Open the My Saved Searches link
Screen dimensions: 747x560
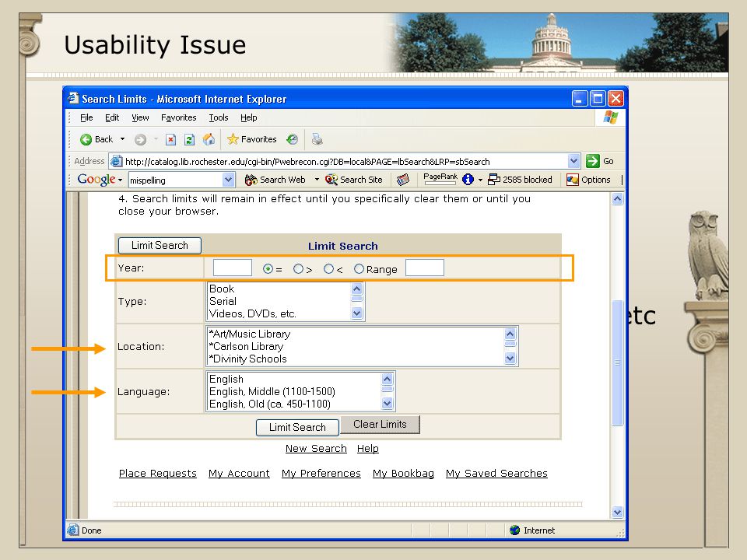click(x=496, y=474)
